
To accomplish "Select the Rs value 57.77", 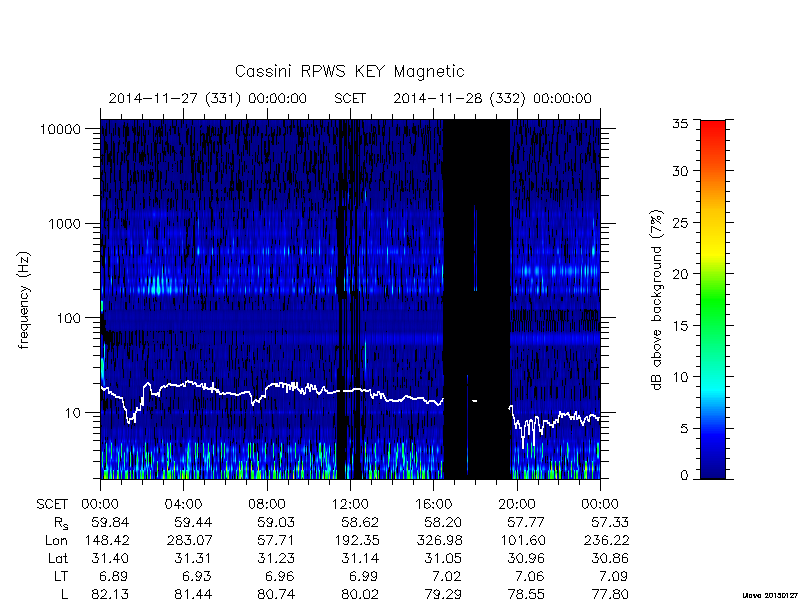I will (527, 522).
